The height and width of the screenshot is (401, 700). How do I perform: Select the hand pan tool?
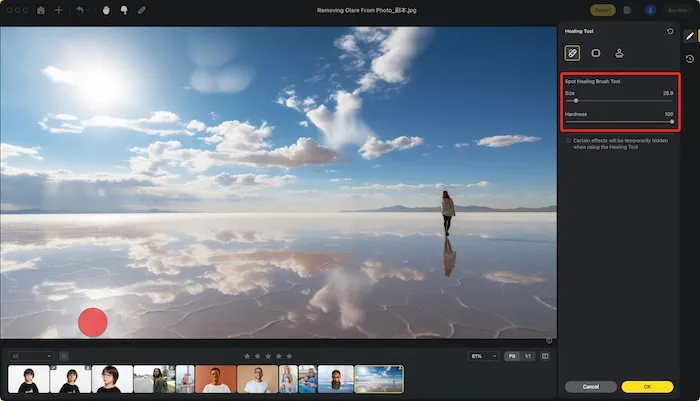(x=106, y=10)
